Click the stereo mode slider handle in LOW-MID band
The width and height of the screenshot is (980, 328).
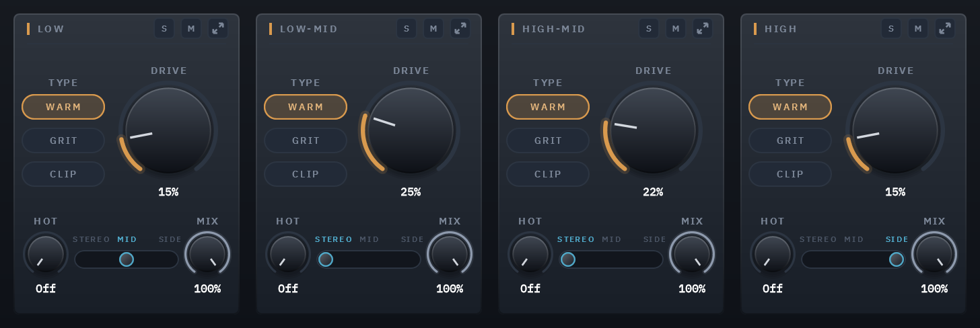pyautogui.click(x=326, y=259)
